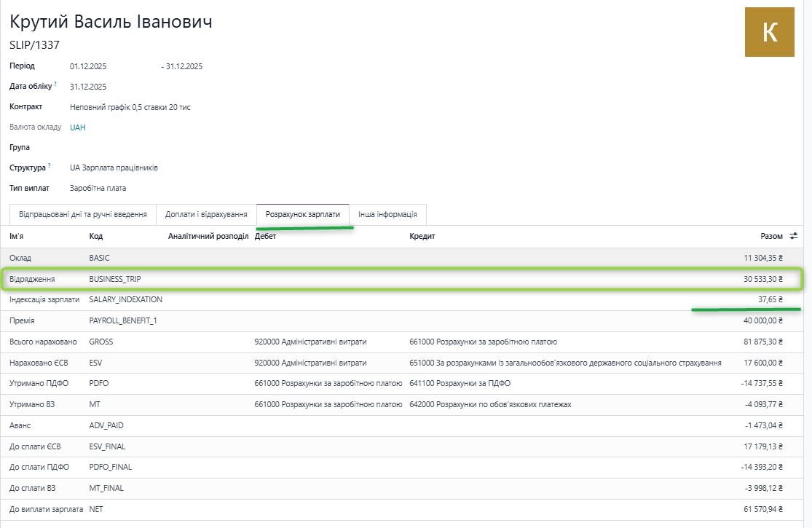Sort by the Код column header

(96, 236)
